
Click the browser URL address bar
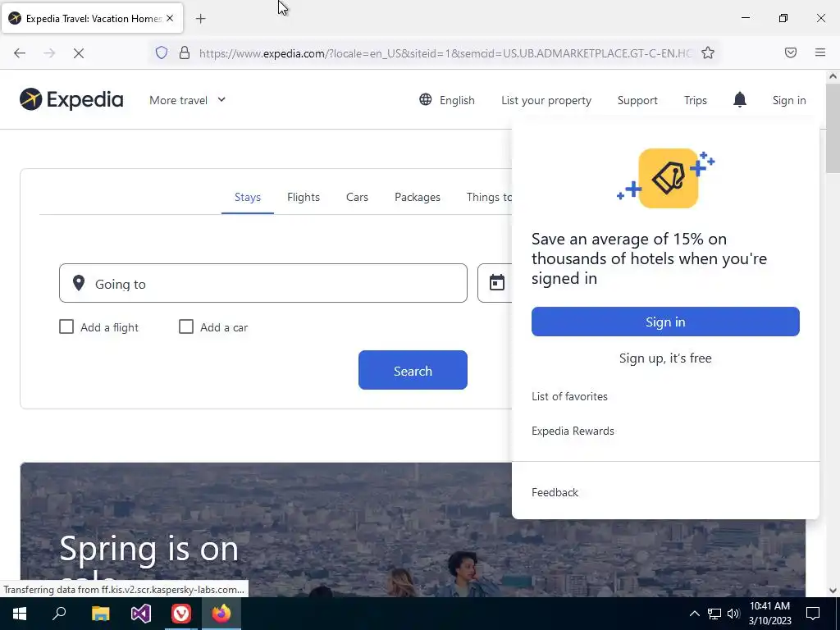[x=445, y=53]
